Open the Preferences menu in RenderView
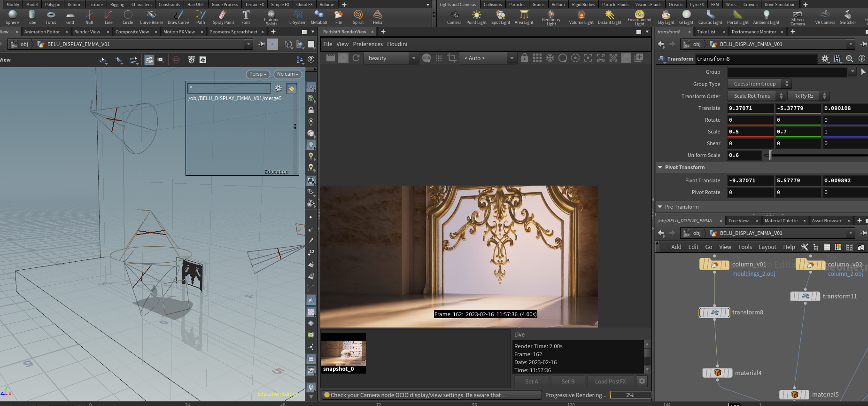This screenshot has width=868, height=406. 368,44
